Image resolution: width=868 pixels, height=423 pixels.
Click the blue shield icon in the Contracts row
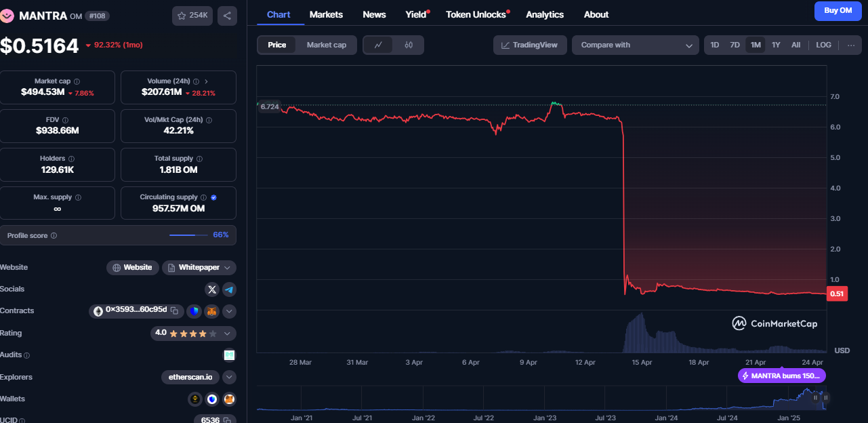click(x=195, y=311)
